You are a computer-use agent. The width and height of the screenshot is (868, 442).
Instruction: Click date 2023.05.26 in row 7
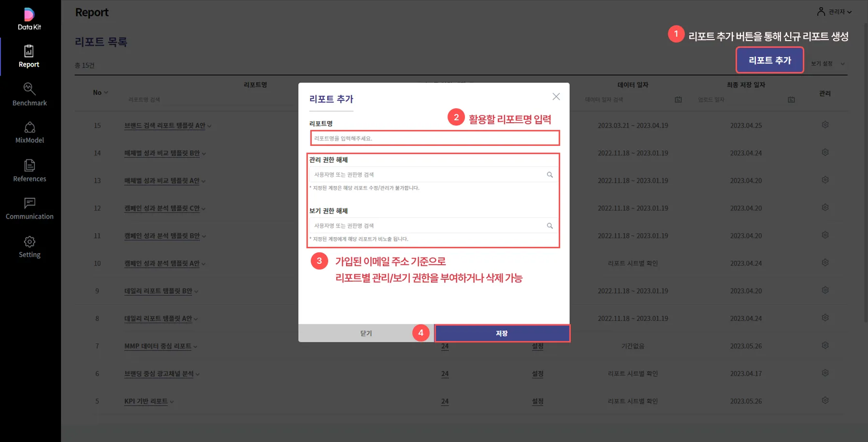746,346
